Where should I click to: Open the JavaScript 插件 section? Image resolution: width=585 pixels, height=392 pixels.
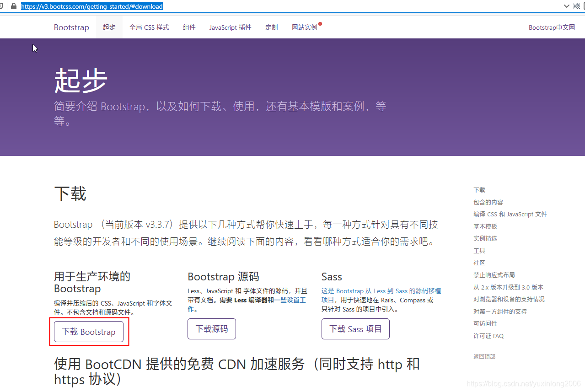click(230, 27)
